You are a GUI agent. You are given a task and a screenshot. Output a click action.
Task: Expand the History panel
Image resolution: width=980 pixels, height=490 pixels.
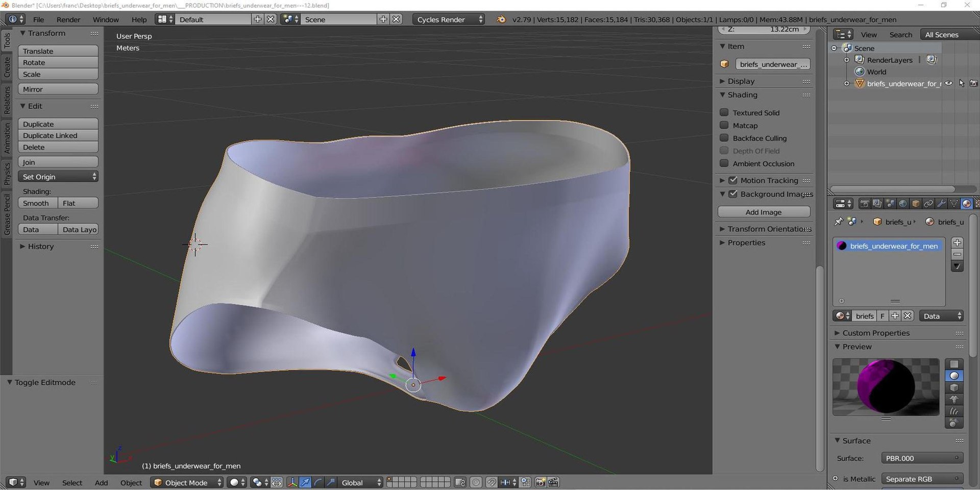tap(40, 246)
